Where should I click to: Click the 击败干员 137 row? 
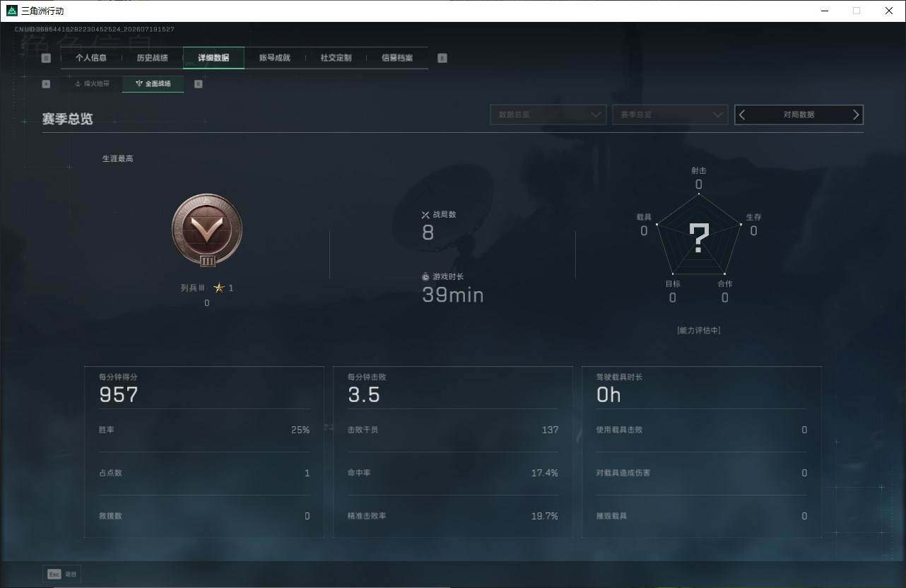click(453, 430)
